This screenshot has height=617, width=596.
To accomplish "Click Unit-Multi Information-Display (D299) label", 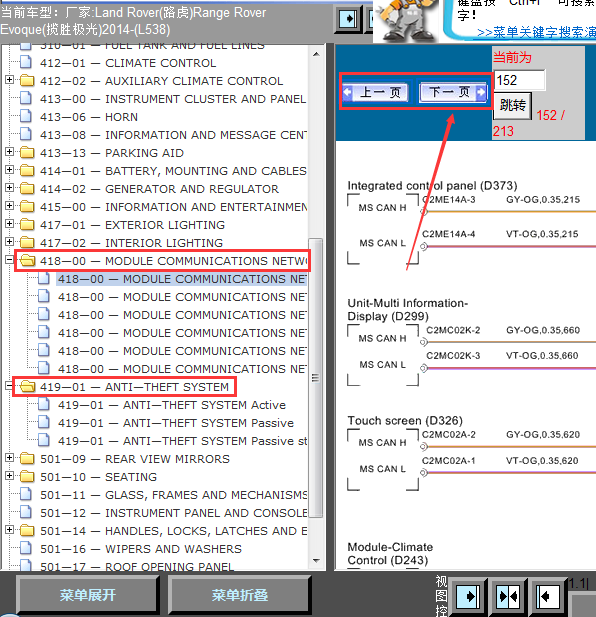I will pos(408,310).
